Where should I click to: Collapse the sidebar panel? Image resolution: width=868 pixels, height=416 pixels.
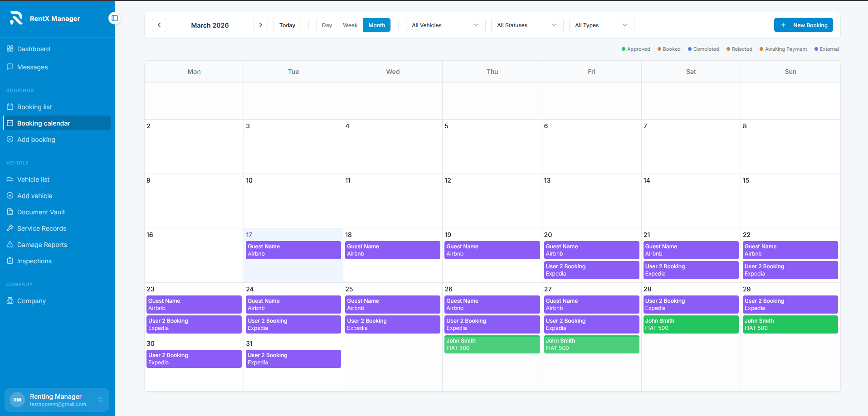point(115,18)
